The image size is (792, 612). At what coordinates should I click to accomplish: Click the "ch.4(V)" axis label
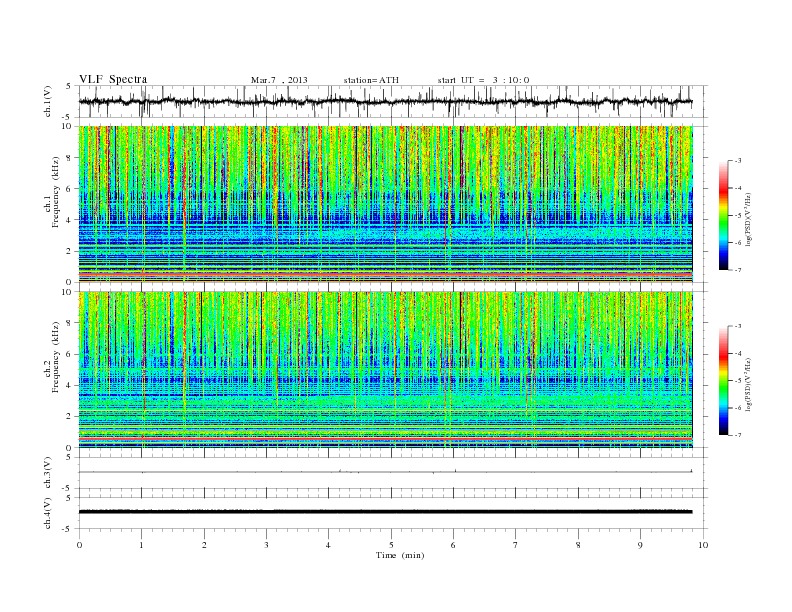(48, 513)
